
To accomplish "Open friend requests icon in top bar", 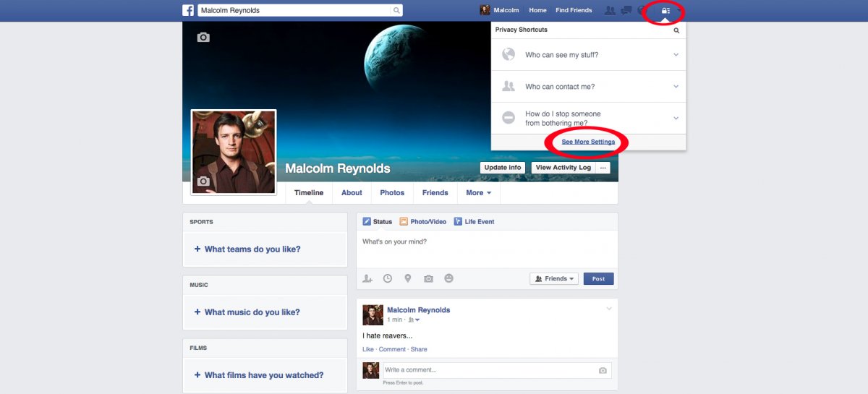I will point(610,11).
